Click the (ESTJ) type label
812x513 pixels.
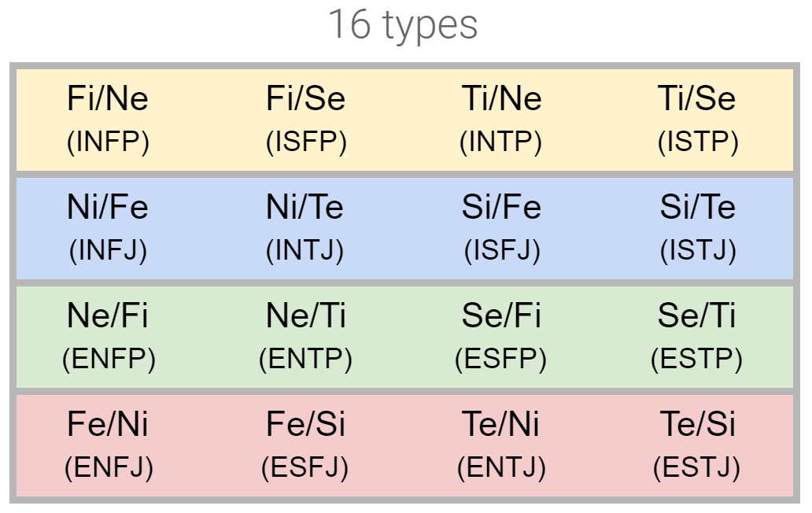click(697, 467)
